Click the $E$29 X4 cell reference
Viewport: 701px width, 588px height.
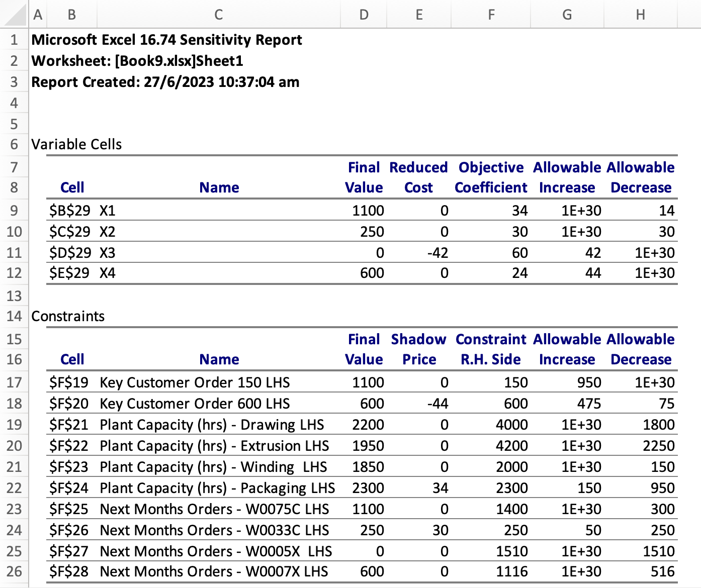click(x=70, y=273)
